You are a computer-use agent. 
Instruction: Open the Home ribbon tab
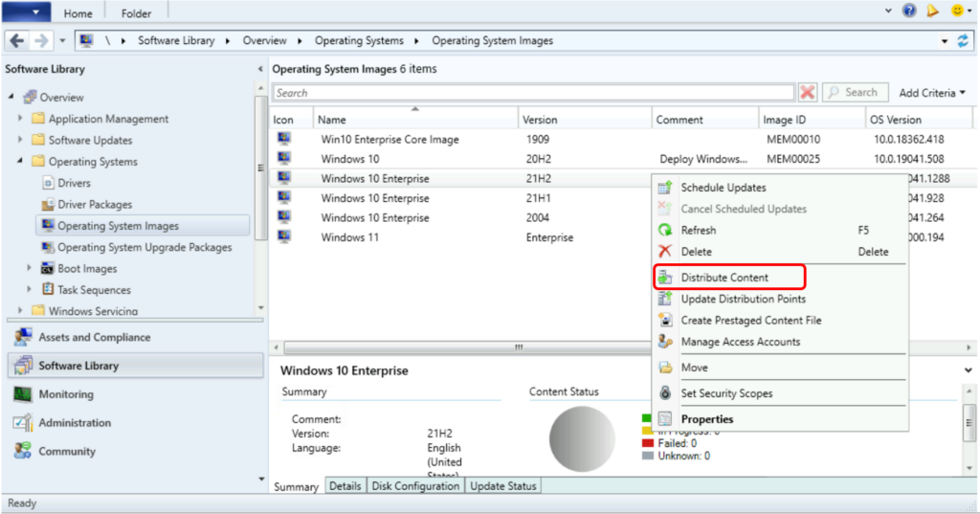pos(78,13)
